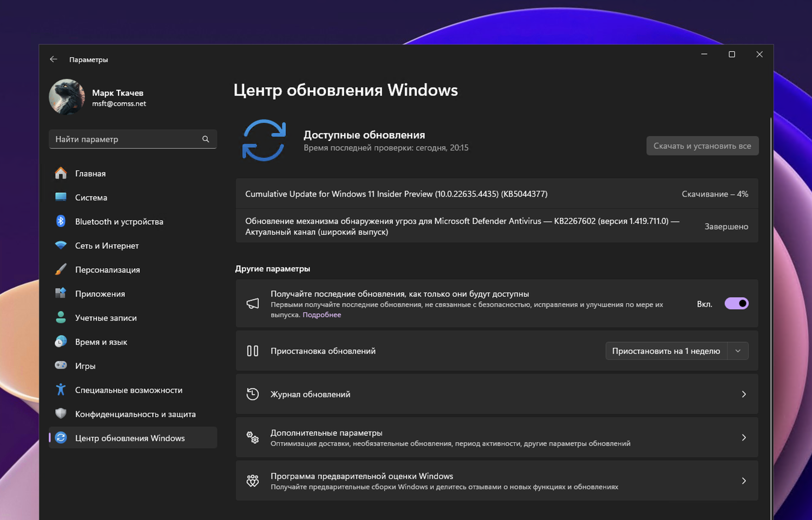
Task: Open Специальные возможности settings
Action: point(133,390)
